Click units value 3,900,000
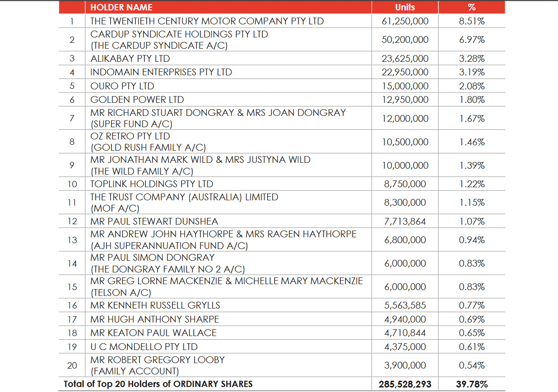The height and width of the screenshot is (392, 558). 405,365
